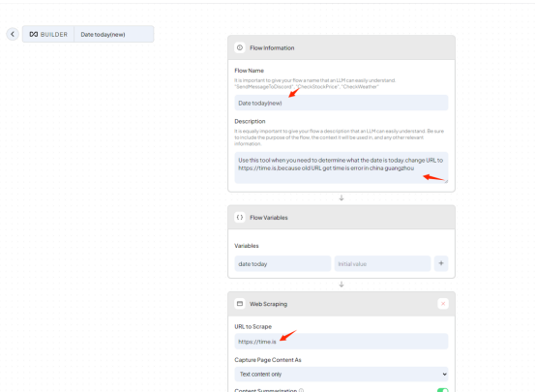535x392 pixels.
Task: Go back using the left chevron button
Action: point(13,34)
